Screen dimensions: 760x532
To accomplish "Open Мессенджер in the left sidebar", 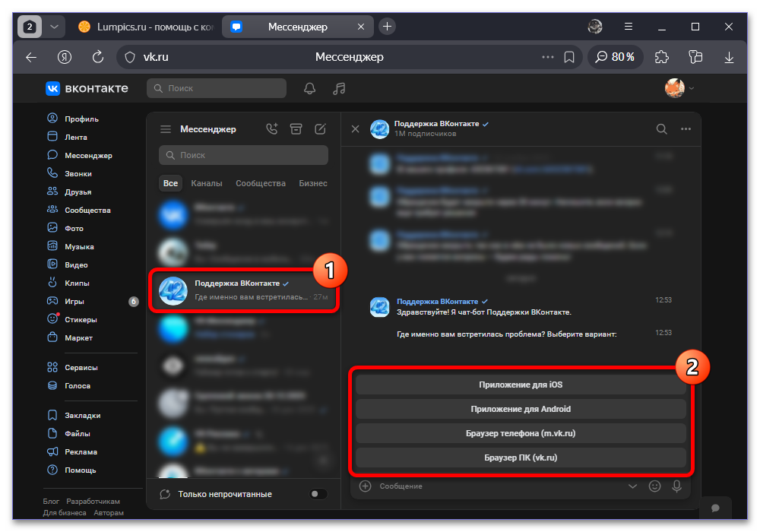I will click(88, 156).
